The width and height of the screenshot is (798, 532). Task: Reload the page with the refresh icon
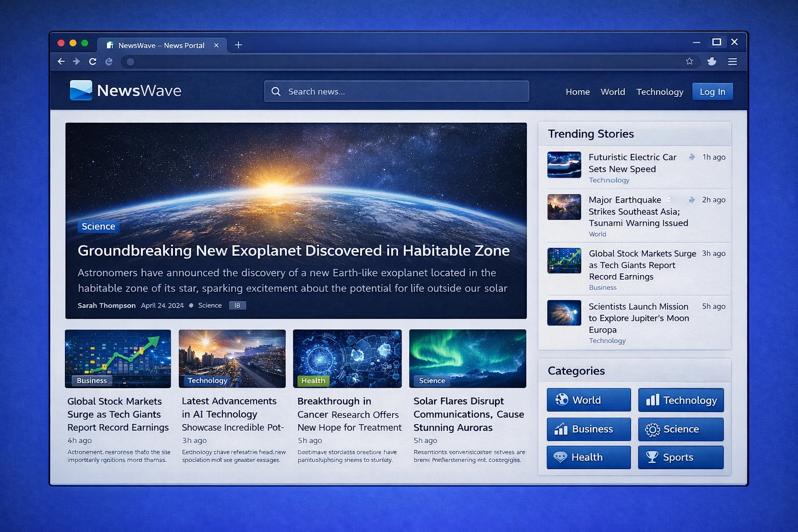pos(92,61)
